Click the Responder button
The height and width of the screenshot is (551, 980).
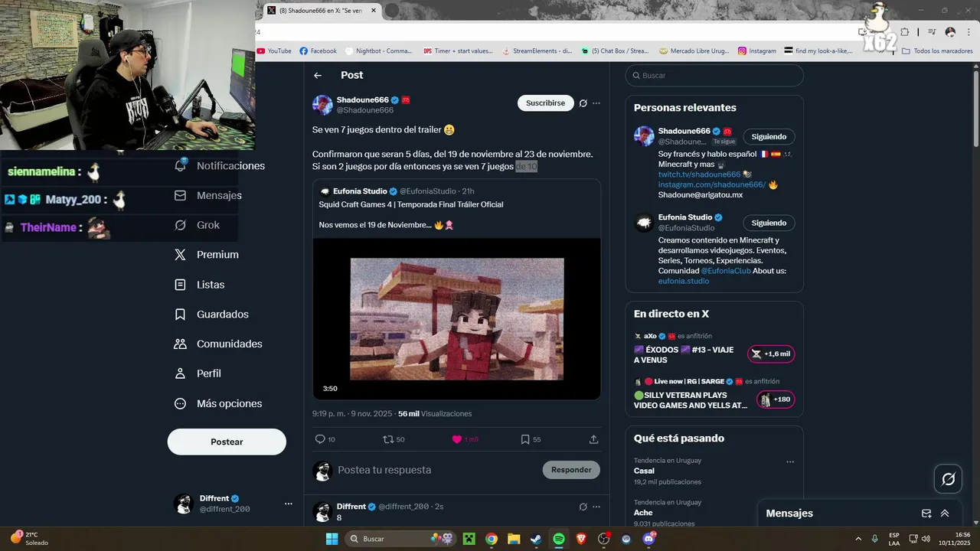[571, 470]
